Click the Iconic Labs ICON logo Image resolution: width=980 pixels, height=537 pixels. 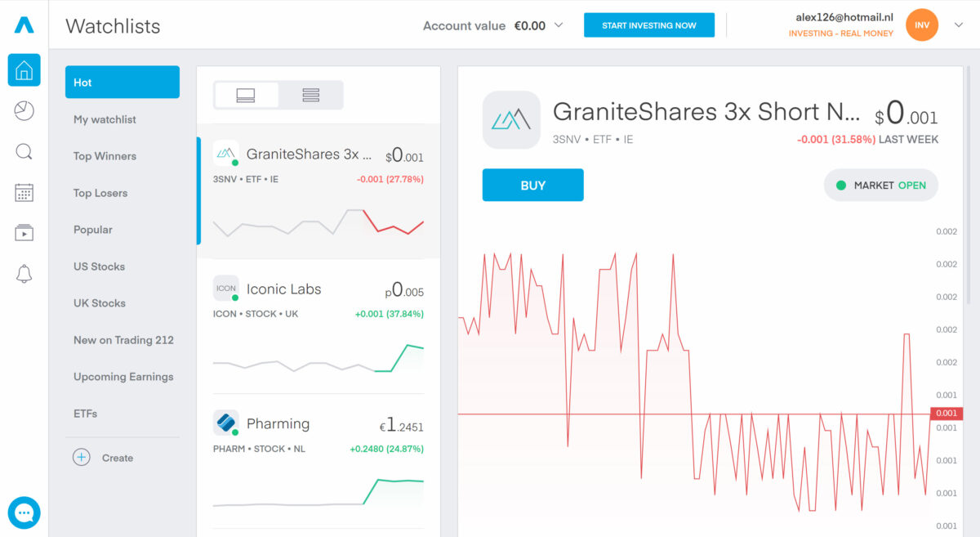226,288
